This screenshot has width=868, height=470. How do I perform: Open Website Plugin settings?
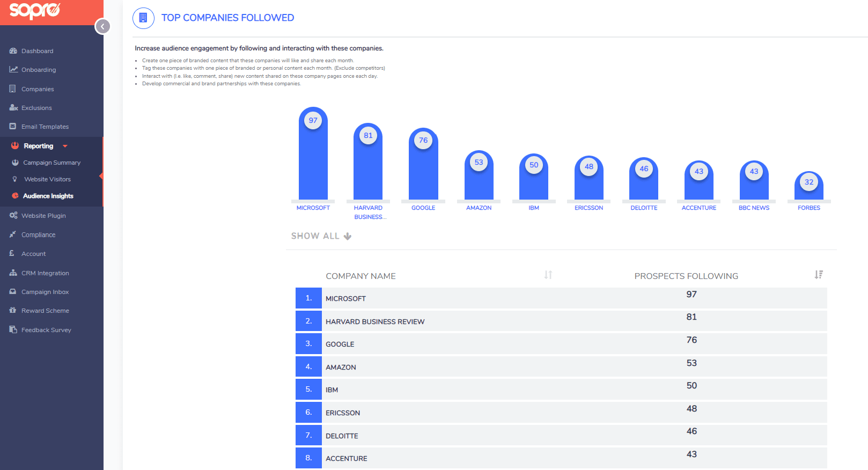click(43, 216)
